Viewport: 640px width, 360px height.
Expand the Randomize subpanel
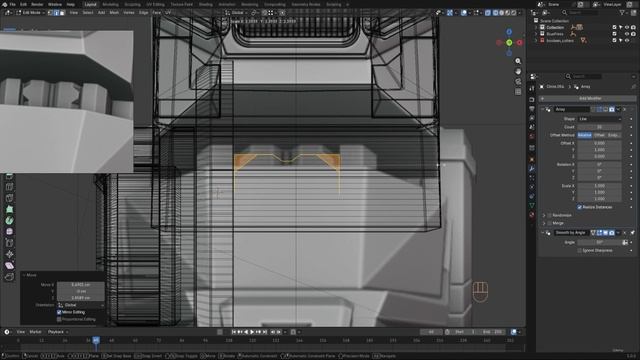[544, 215]
